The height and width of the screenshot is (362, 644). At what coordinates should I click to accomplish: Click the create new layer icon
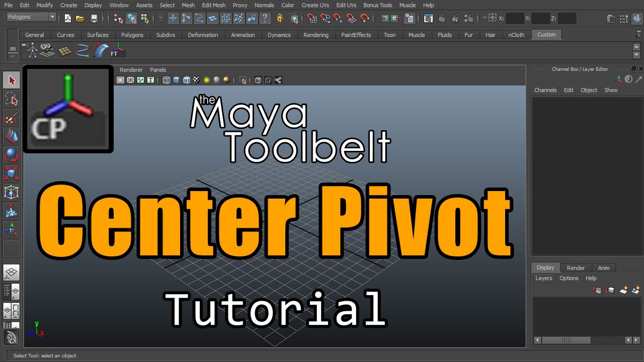point(623,290)
